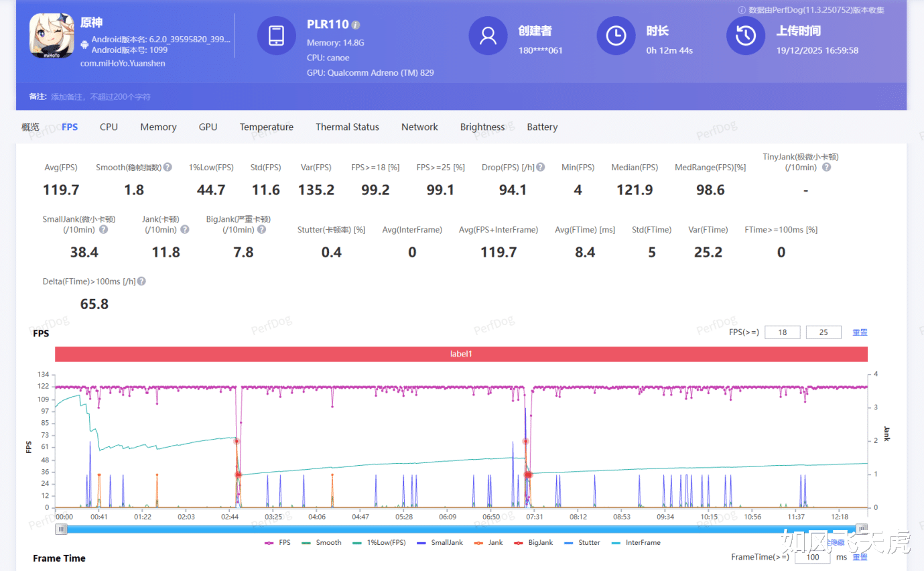Click the left handle of the timeline range slider
The width and height of the screenshot is (924, 571).
pos(62,529)
